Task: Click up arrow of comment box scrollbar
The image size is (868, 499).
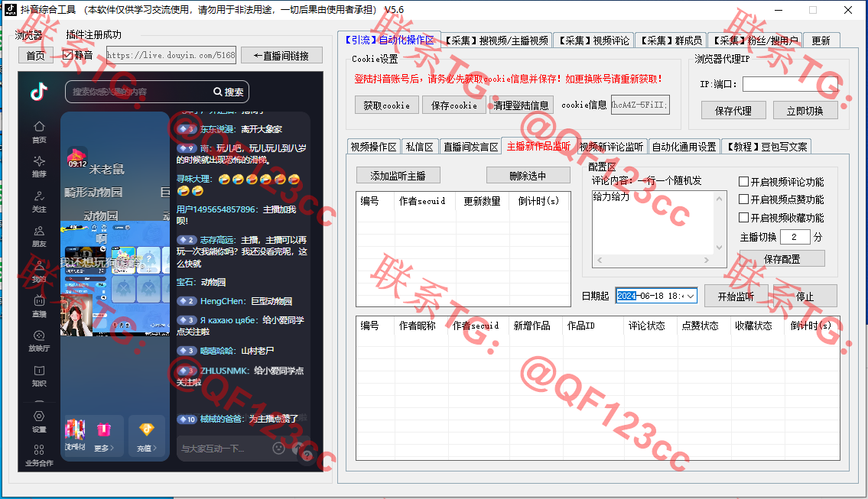Action: [719, 199]
